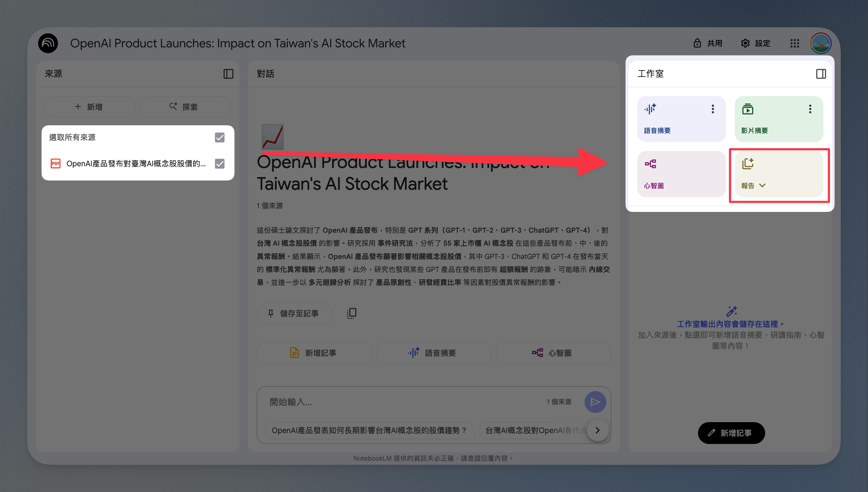Open the Google apps grid
The width and height of the screenshot is (868, 492).
pyautogui.click(x=794, y=43)
